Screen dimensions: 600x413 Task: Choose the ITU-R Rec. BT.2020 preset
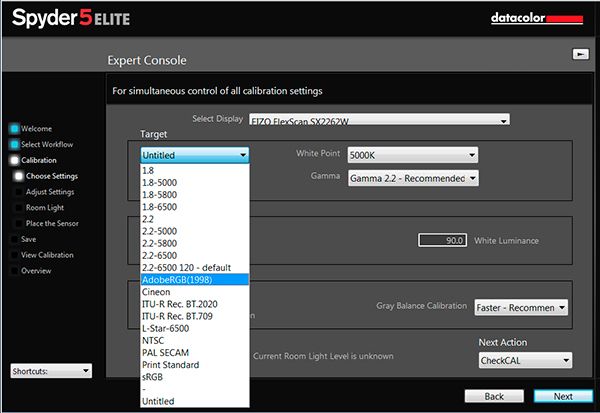pos(195,304)
